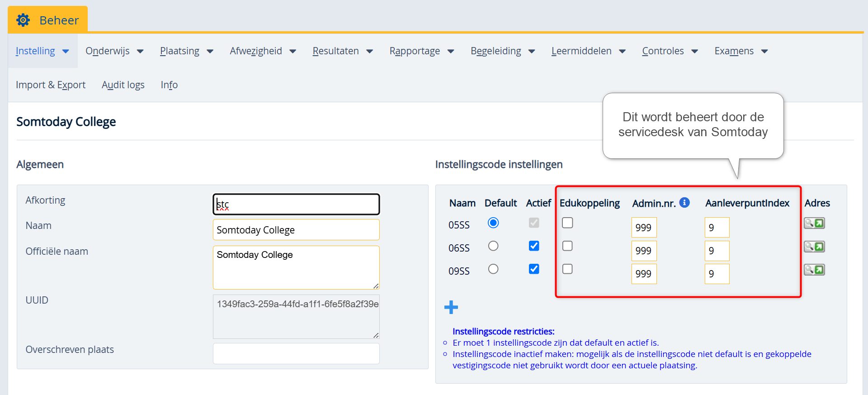
Task: Open the Examens dropdown menu
Action: point(741,51)
